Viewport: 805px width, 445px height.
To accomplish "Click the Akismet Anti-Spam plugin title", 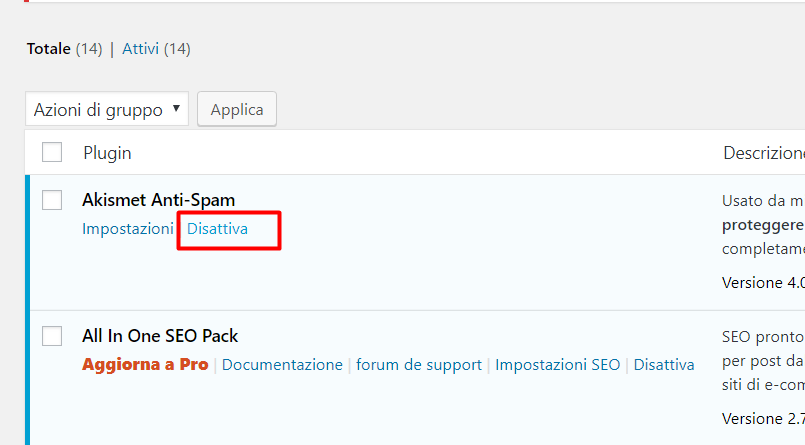I will 158,200.
